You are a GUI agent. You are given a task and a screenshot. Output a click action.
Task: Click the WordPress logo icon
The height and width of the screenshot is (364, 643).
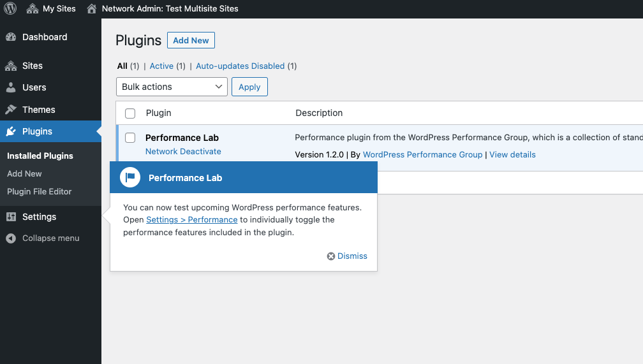(10, 9)
